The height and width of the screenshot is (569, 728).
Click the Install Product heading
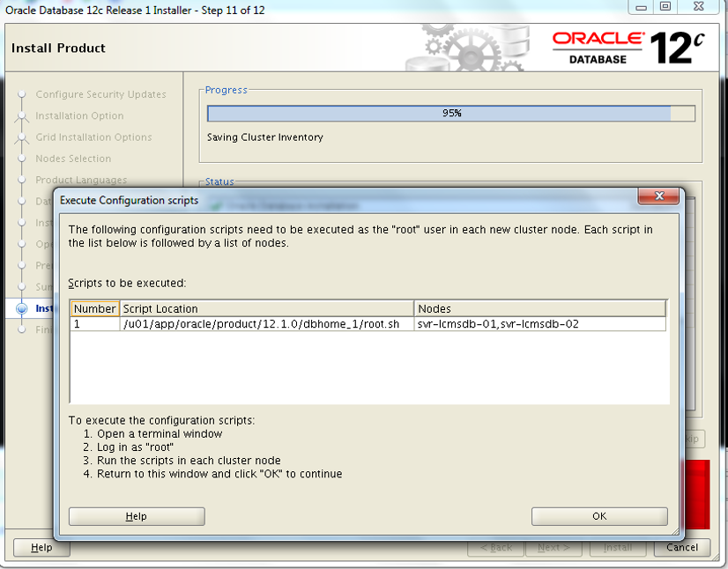click(x=58, y=48)
